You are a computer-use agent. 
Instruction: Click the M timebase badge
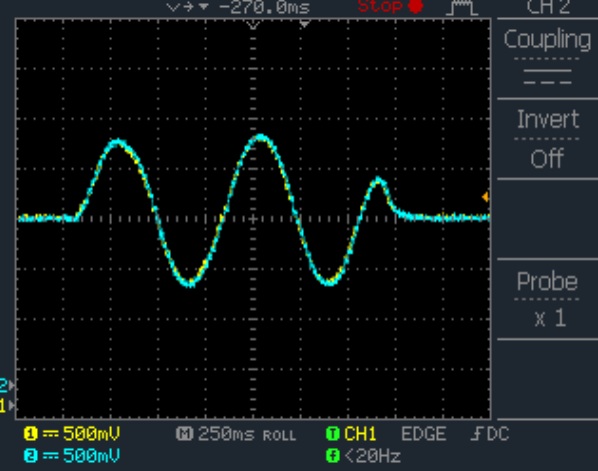click(x=185, y=434)
